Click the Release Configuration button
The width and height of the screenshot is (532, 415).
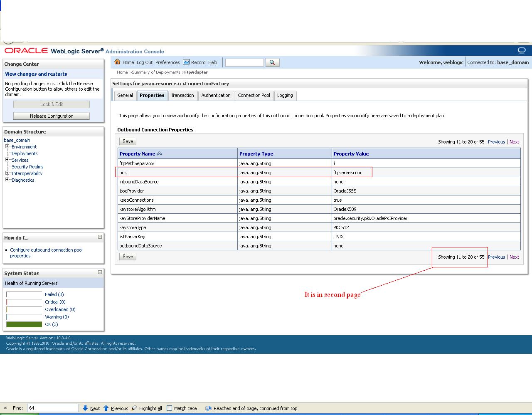coord(52,116)
